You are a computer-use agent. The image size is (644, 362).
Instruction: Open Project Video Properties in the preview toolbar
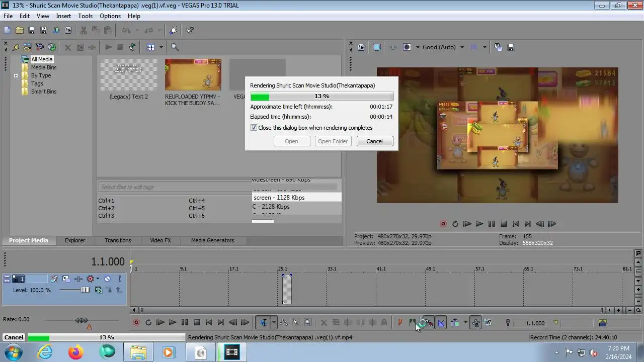[x=361, y=47]
